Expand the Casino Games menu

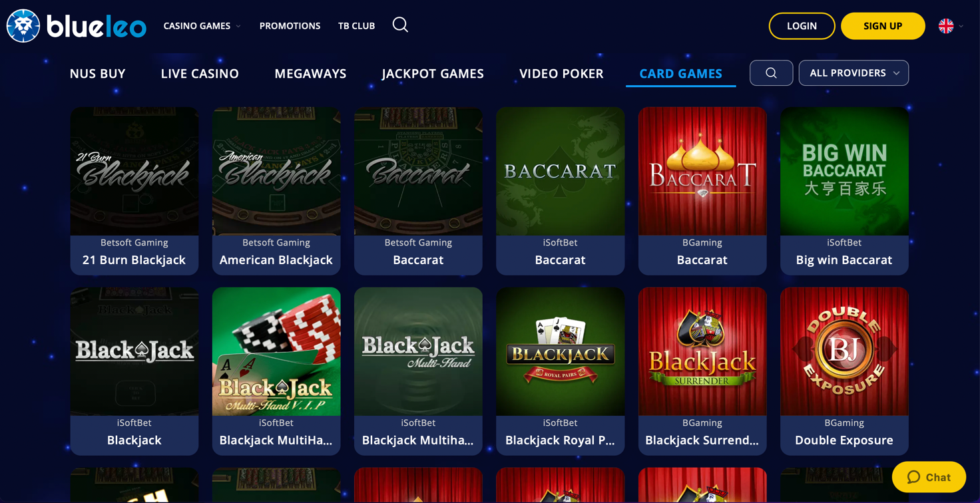(x=202, y=26)
